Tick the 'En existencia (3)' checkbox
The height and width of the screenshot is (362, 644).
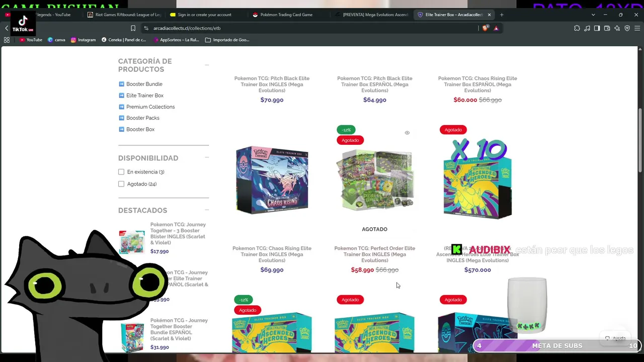click(121, 172)
